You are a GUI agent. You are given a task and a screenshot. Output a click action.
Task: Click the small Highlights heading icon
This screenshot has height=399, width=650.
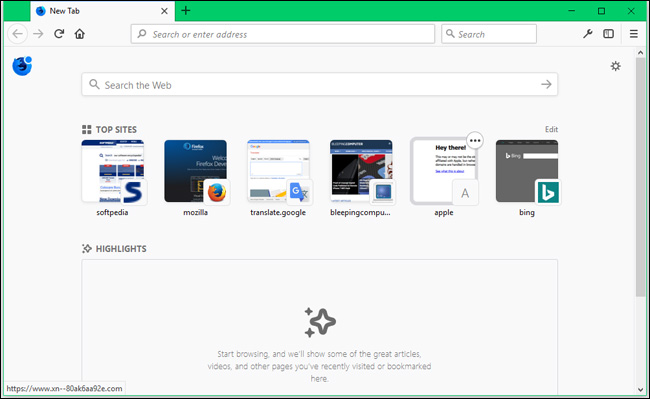(x=87, y=249)
